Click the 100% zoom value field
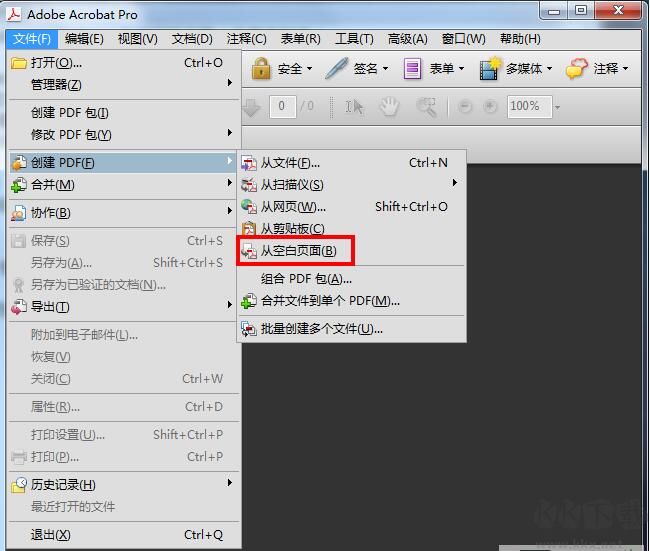The height and width of the screenshot is (551, 650). (530, 107)
